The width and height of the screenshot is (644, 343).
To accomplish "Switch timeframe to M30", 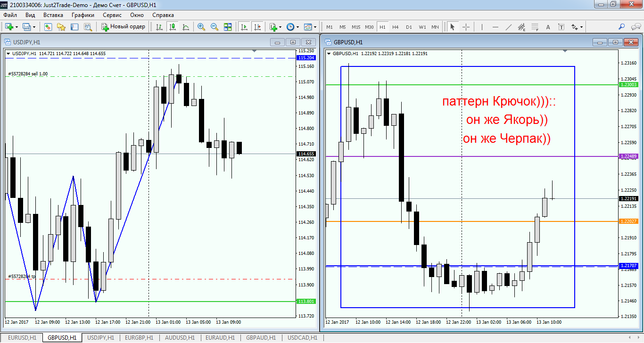I will pos(369,27).
